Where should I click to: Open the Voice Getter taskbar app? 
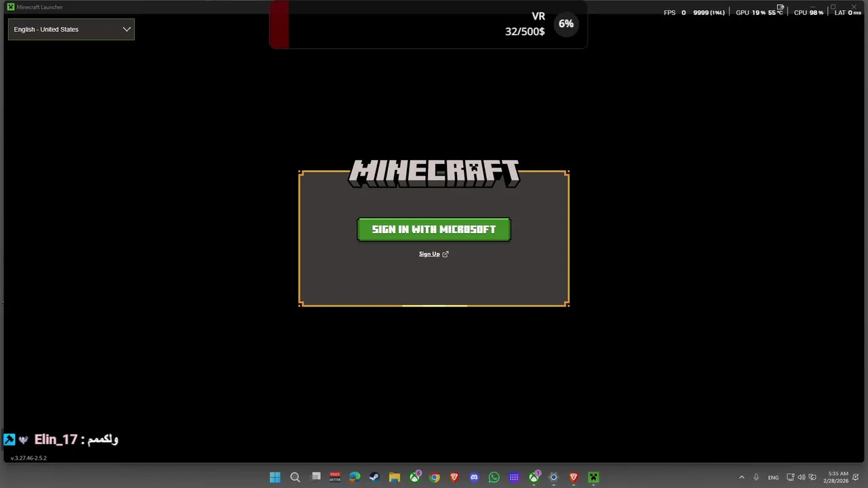335,477
